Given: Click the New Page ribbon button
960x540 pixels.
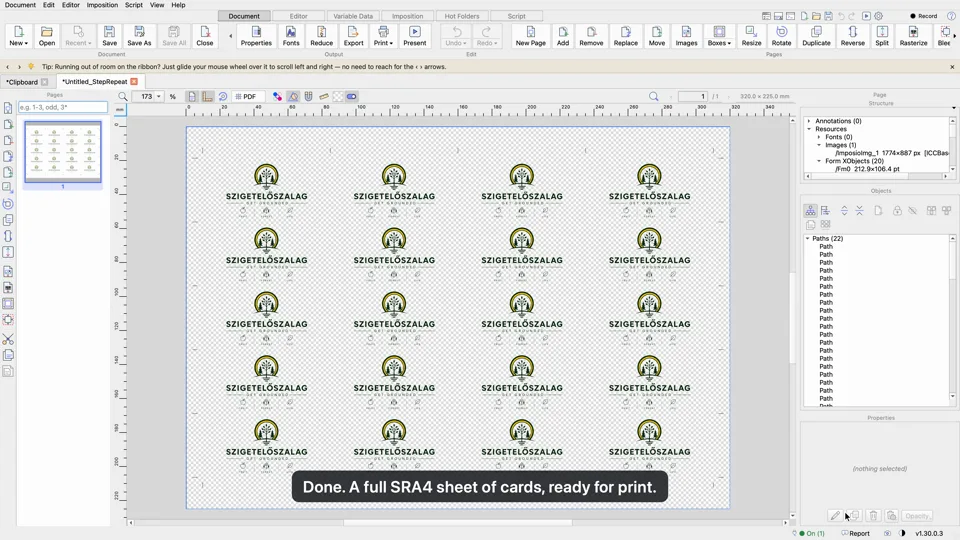Looking at the screenshot, I should (530, 36).
